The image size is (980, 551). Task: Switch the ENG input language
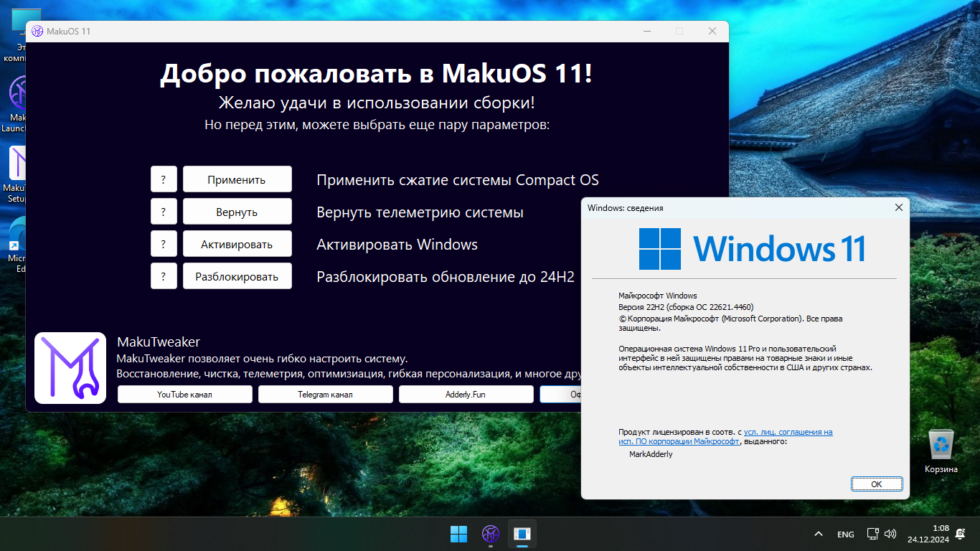846,534
